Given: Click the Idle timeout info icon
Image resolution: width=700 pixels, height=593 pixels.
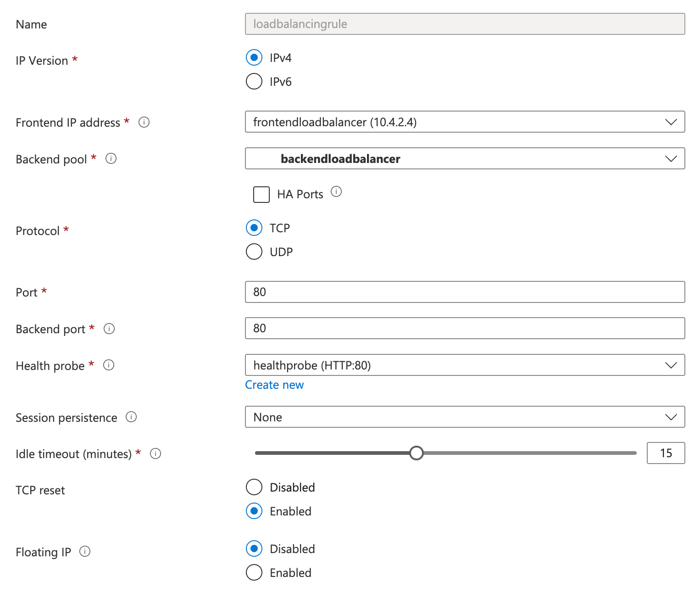Looking at the screenshot, I should point(156,453).
